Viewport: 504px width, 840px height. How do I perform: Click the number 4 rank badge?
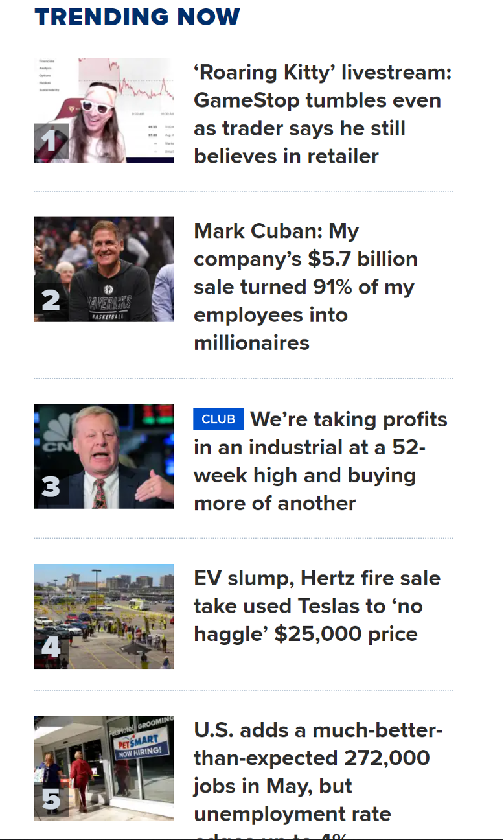point(51,647)
